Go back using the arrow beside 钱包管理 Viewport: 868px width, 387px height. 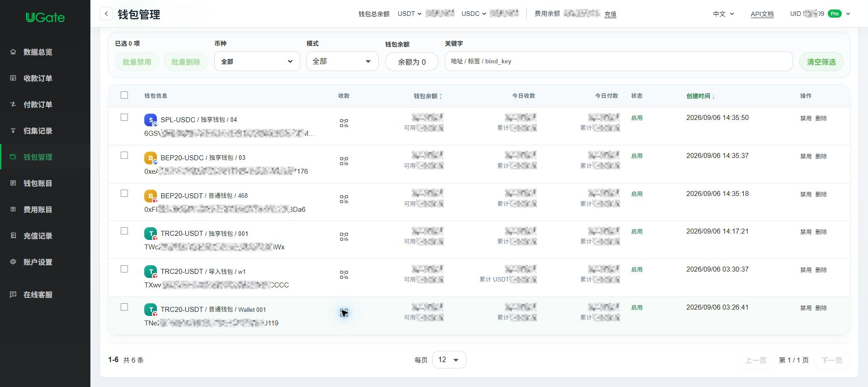pos(106,14)
